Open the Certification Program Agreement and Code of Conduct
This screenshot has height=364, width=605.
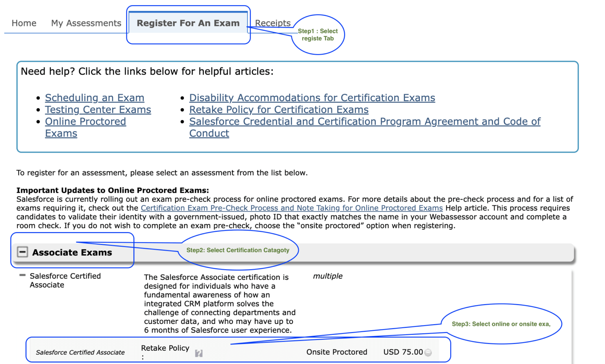(x=365, y=121)
